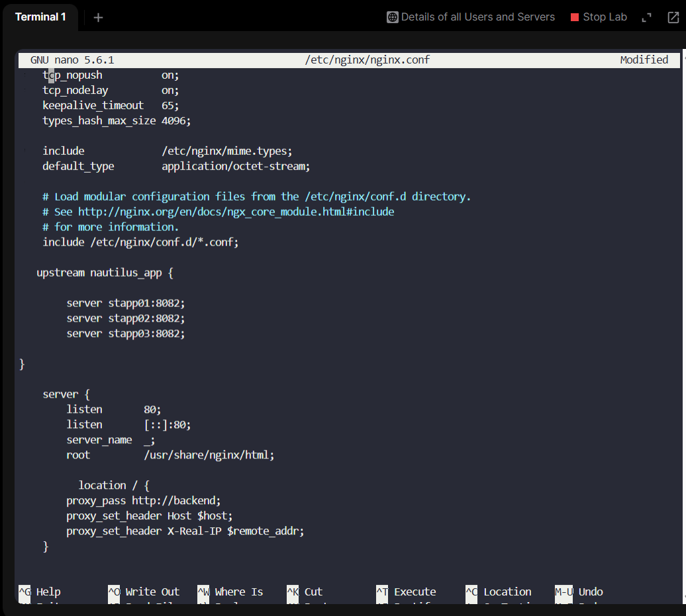Click ^G Help shortcut in nano

pos(40,592)
